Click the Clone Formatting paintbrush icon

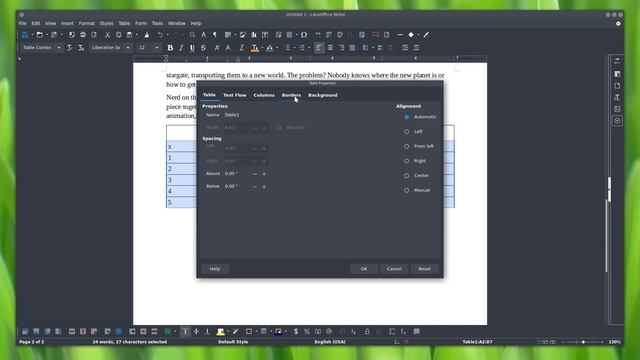pos(147,35)
